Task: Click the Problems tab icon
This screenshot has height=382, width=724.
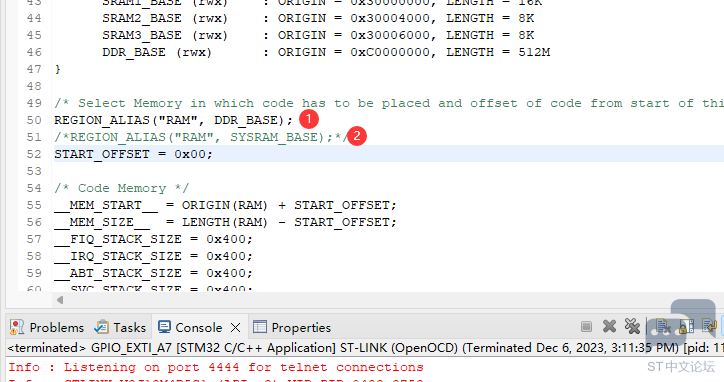Action: tap(17, 327)
